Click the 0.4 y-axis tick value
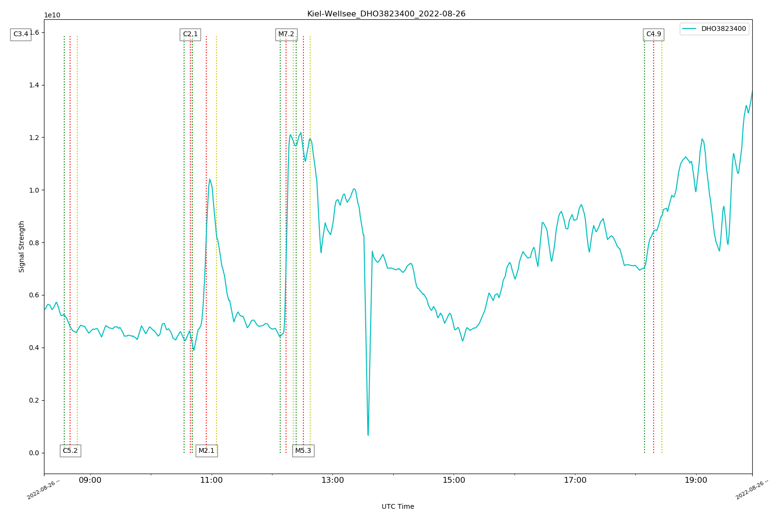This screenshot has width=773, height=532. (x=34, y=348)
